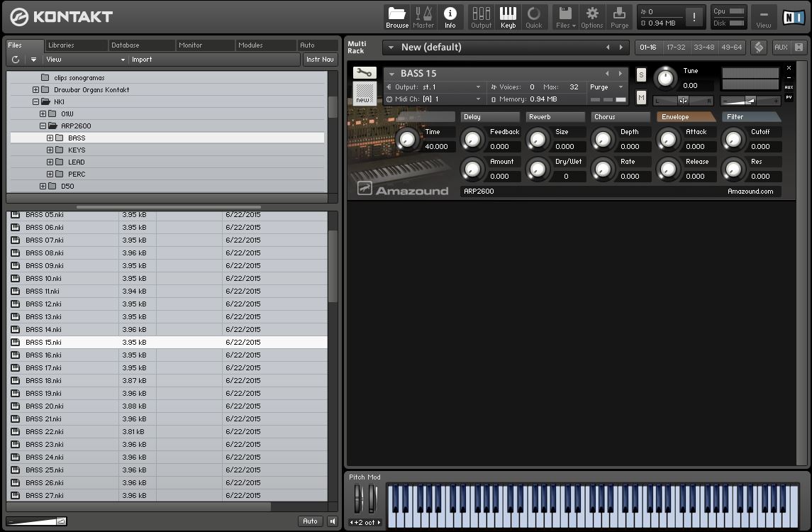Toggle the Auto button below the file list
The image size is (812, 532).
coord(310,521)
